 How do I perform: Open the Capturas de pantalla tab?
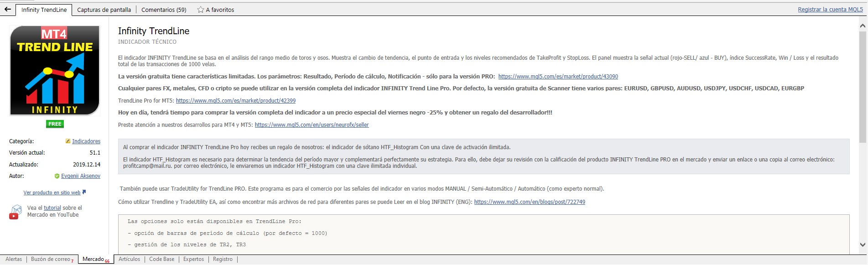104,10
